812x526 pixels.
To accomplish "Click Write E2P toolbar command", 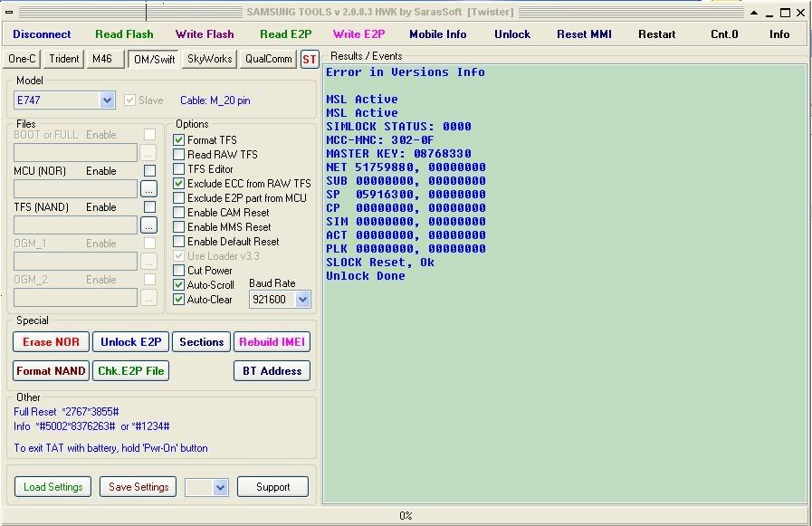I will point(358,34).
